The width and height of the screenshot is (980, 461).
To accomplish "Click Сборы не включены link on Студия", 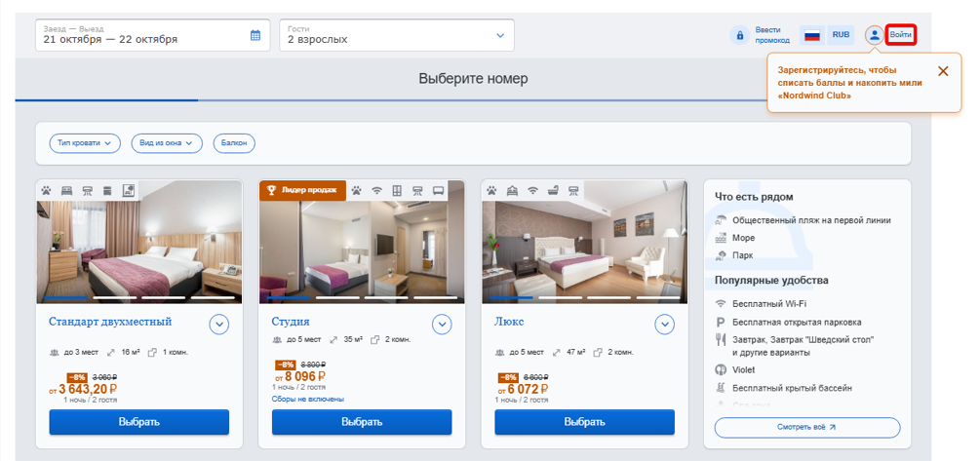I will tap(308, 400).
